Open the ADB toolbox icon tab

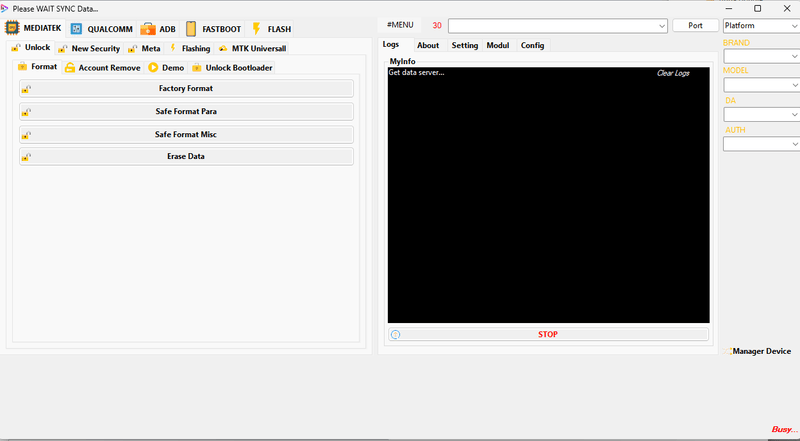tap(148, 29)
